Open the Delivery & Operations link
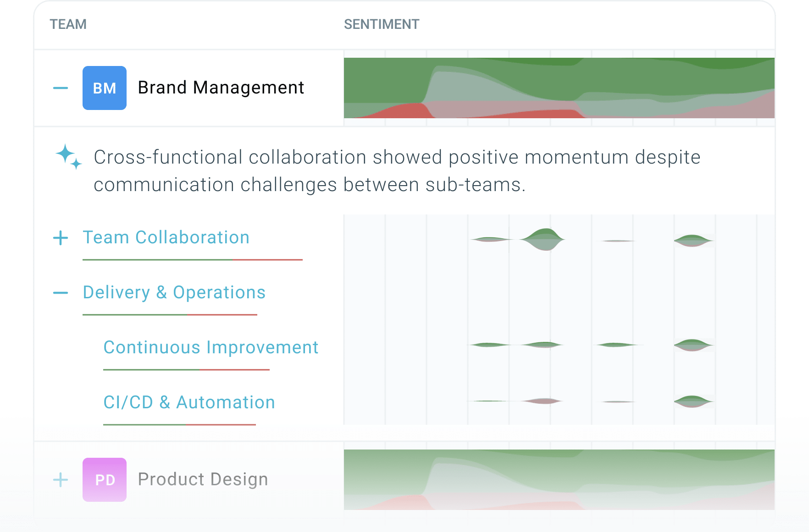Screen dimensions: 809x532 (174, 292)
